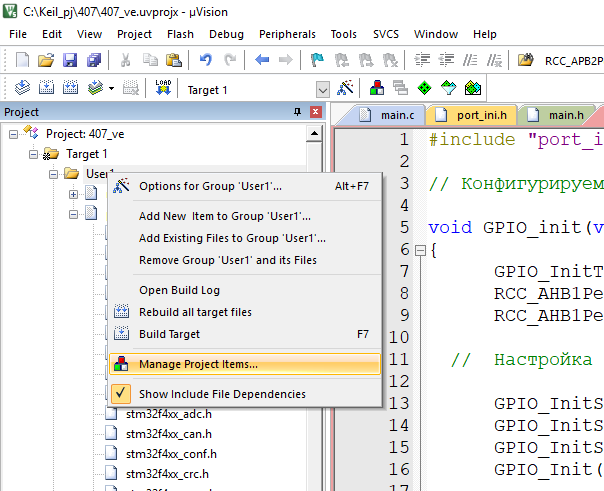Viewport: 604px width, 491px height.
Task: Select Manage Project Items entry
Action: 245,364
